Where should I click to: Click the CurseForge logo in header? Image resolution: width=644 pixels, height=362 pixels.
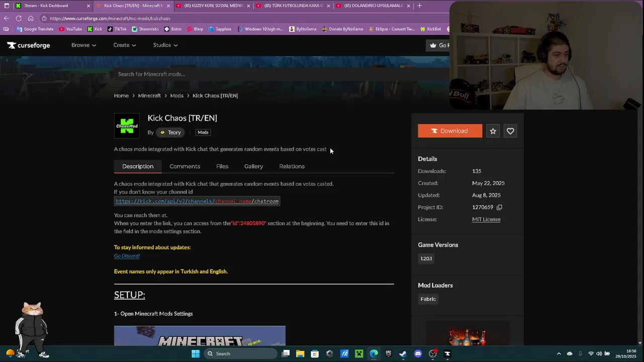pyautogui.click(x=29, y=45)
